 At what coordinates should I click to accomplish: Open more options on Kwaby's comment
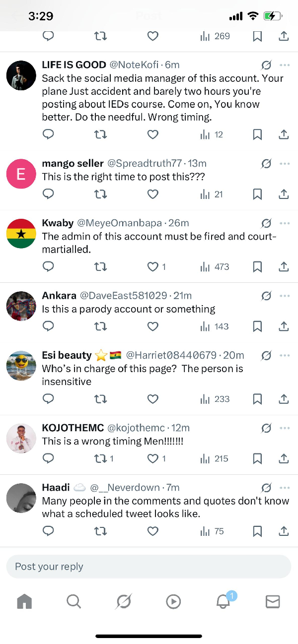285,223
